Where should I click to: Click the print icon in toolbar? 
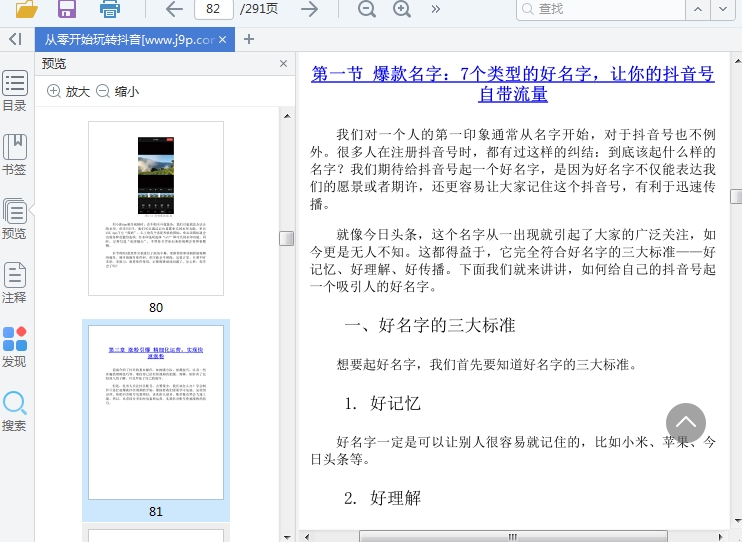pos(109,10)
